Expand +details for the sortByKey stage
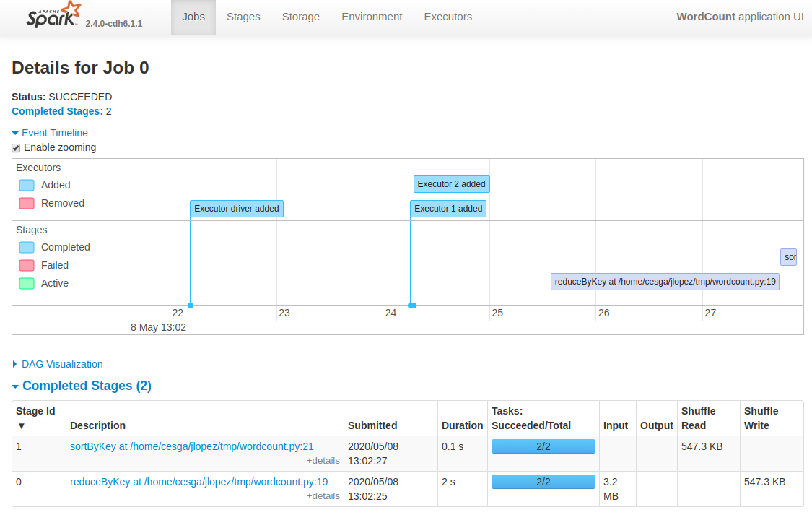This screenshot has width=812, height=520. click(x=323, y=461)
